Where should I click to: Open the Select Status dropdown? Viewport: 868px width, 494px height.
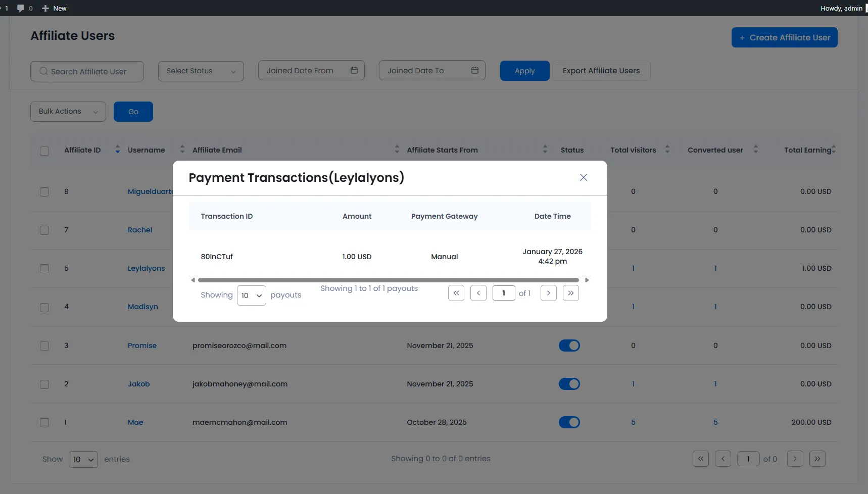point(201,71)
